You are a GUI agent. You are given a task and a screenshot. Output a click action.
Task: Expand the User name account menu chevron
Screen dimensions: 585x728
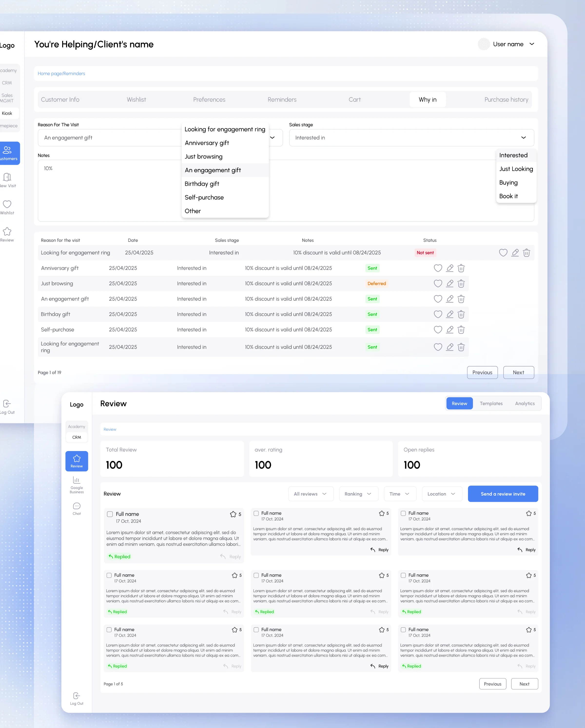[532, 44]
